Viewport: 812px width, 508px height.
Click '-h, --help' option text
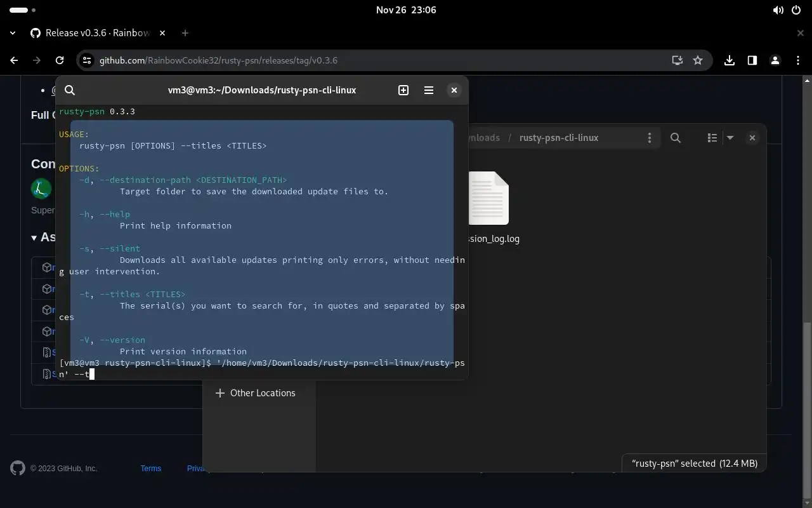tap(105, 215)
